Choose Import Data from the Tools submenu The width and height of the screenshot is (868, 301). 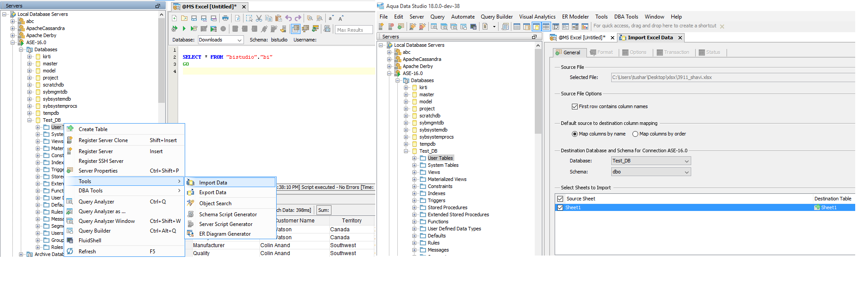[x=230, y=182]
